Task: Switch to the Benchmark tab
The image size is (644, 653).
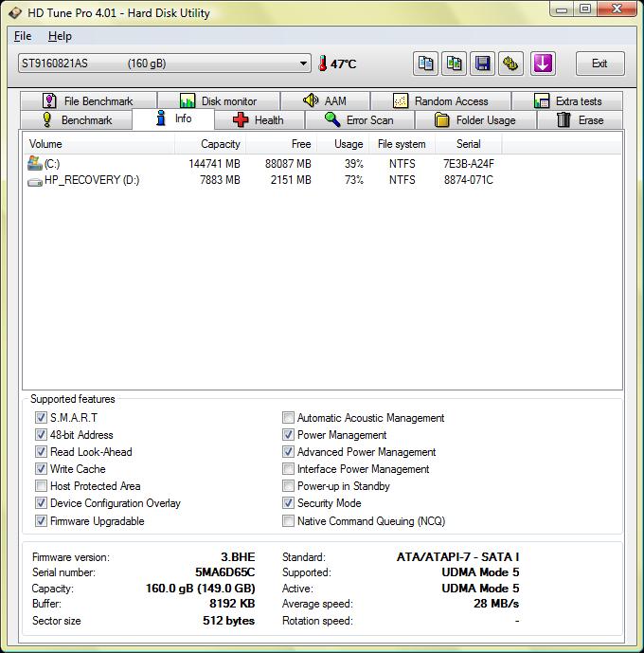Action: [x=77, y=120]
